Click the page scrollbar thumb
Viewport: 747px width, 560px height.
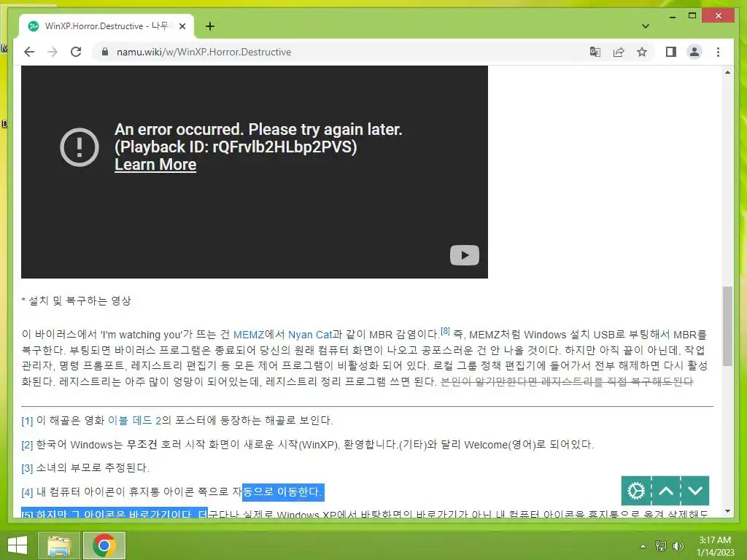pos(727,326)
